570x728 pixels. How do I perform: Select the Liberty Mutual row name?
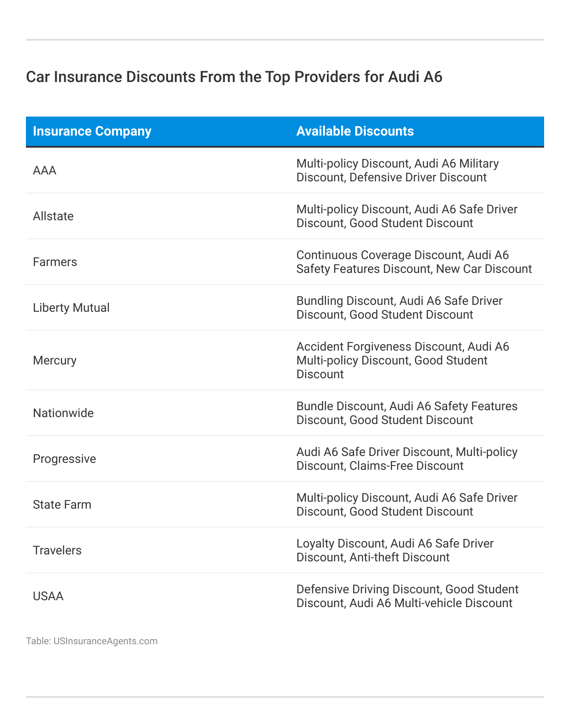(x=71, y=308)
